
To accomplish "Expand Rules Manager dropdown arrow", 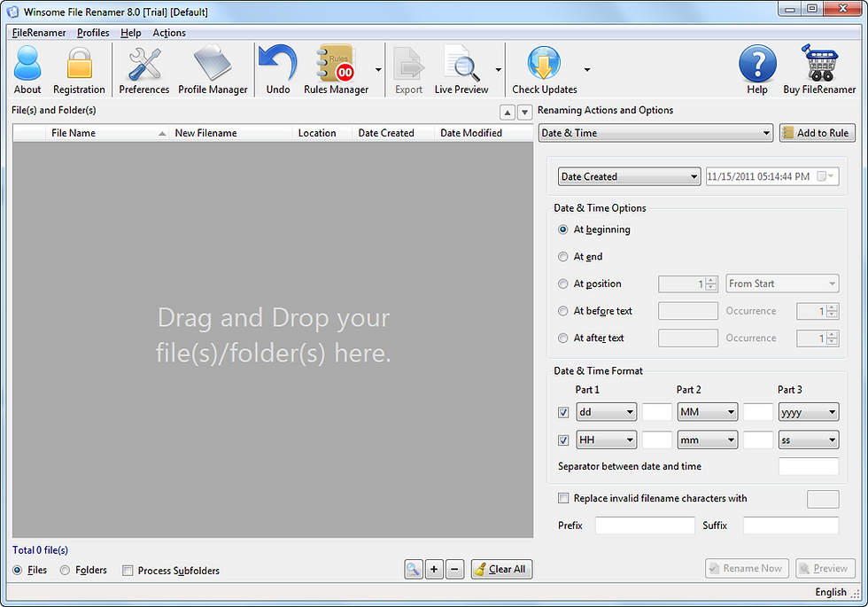I will click(x=378, y=70).
